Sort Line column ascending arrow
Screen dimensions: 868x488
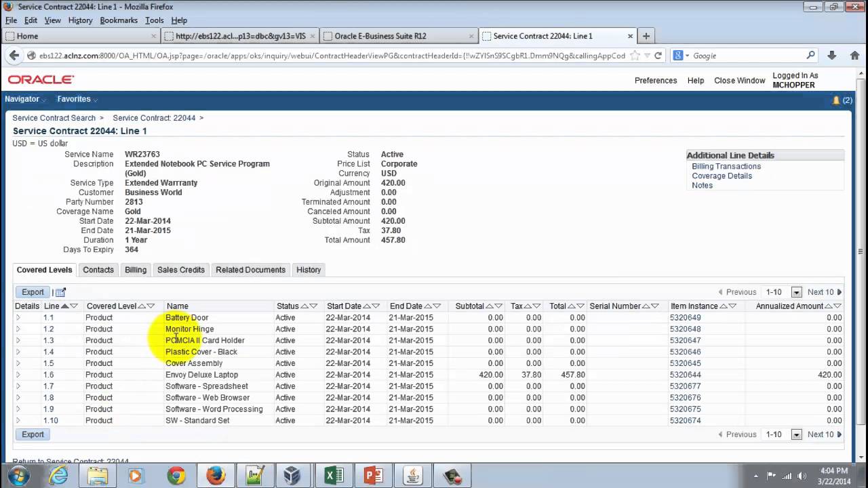coord(65,306)
